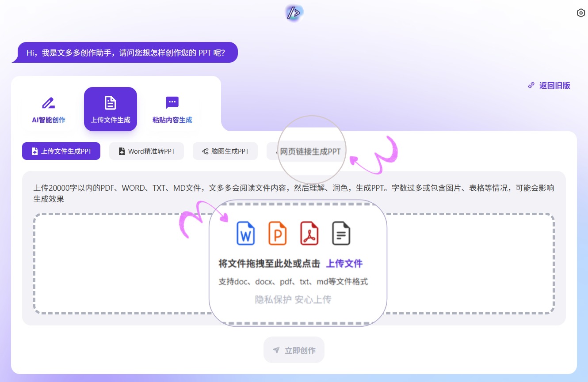The width and height of the screenshot is (588, 382).
Task: Click the app logo at top center
Action: point(293,13)
